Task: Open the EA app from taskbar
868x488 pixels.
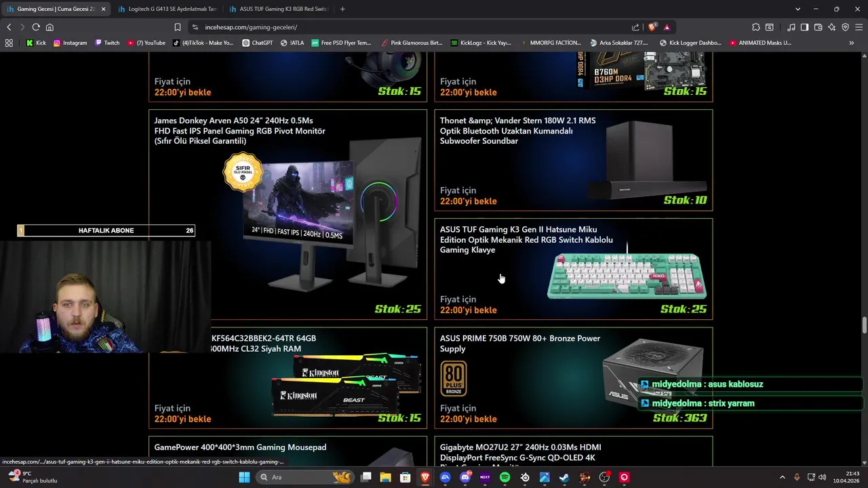Action: [x=446, y=477]
